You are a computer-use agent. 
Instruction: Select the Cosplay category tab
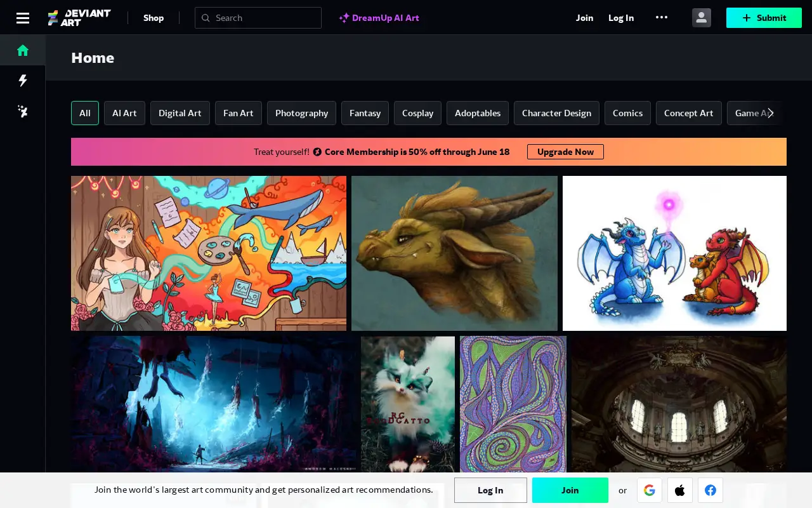tap(417, 113)
